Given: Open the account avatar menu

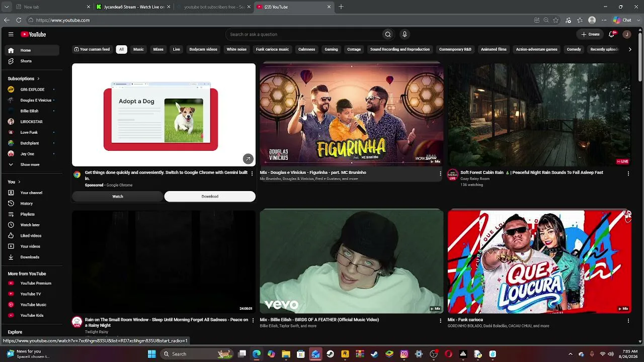Looking at the screenshot, I should (x=626, y=34).
